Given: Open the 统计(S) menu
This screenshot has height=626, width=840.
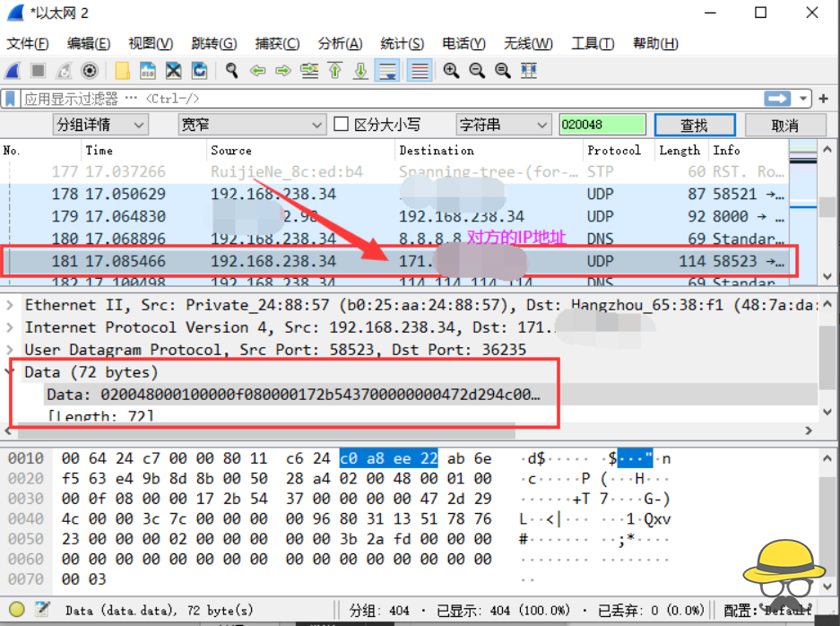Looking at the screenshot, I should (402, 44).
